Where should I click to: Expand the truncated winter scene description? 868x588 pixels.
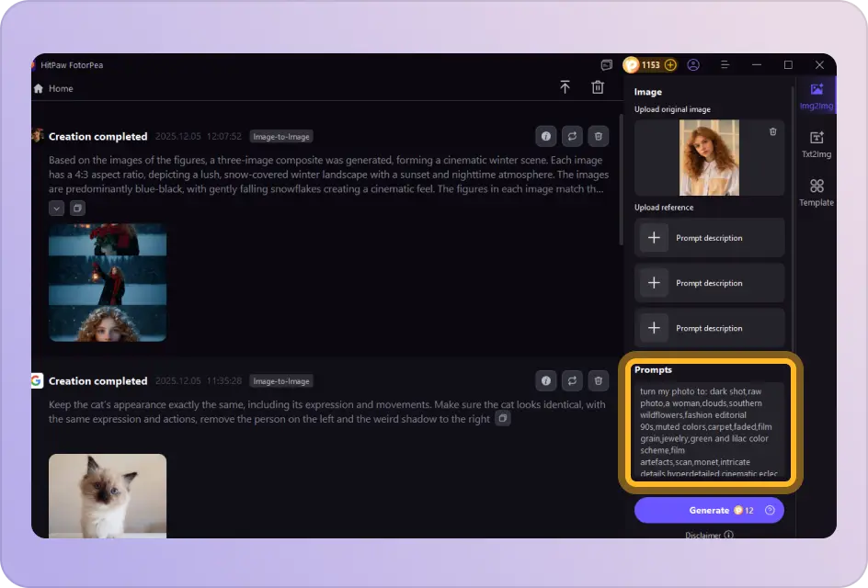[57, 208]
